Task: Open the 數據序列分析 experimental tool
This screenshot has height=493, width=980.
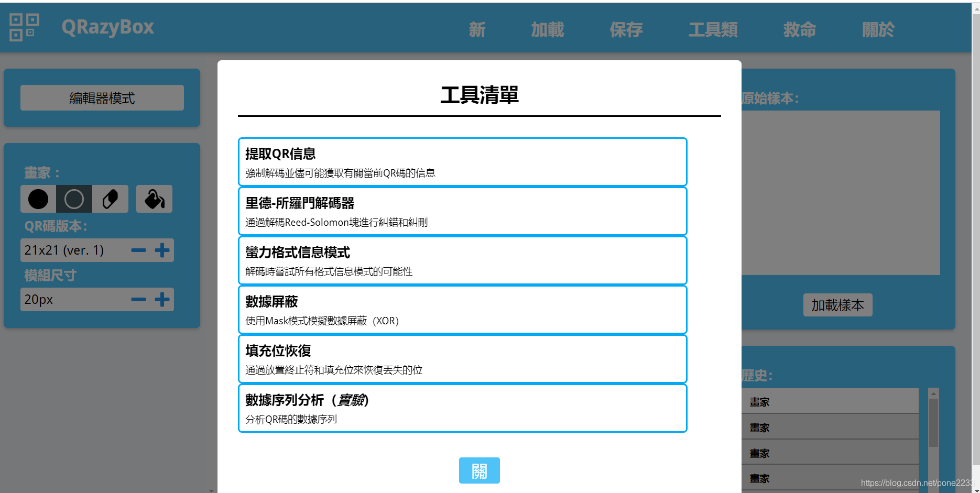Action: (x=462, y=408)
